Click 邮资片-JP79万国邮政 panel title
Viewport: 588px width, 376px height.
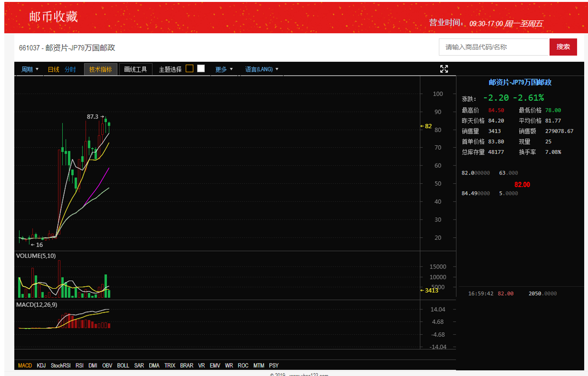(x=520, y=82)
